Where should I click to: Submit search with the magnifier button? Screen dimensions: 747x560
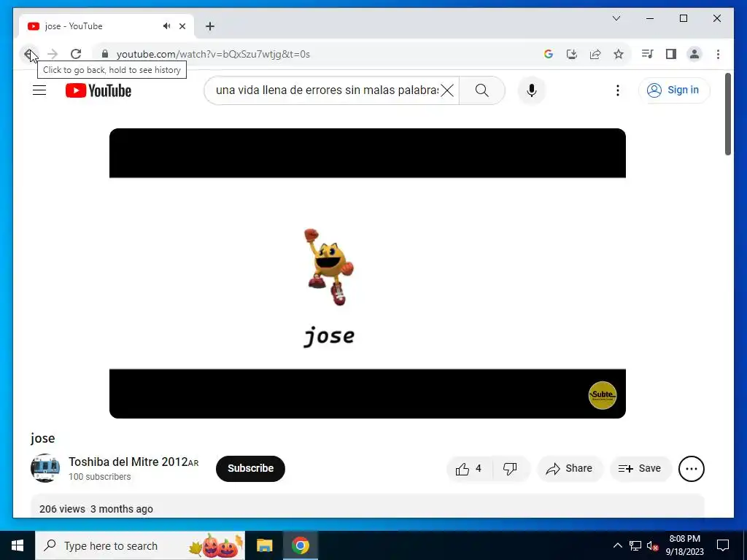pos(481,90)
